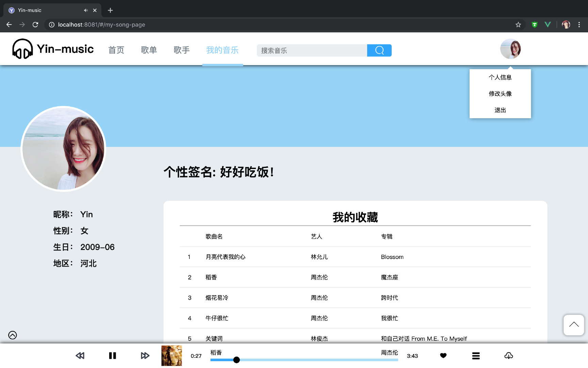Screen dimensions: 588x368
Task: Click the browser address bar URL
Action: 101,25
